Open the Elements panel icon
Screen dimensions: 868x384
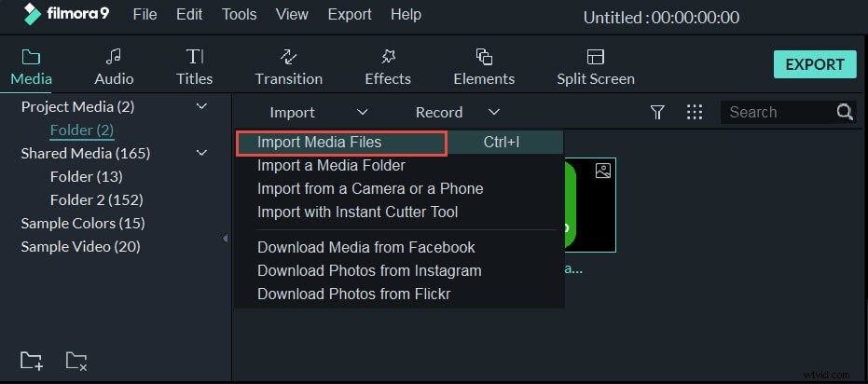click(x=485, y=57)
